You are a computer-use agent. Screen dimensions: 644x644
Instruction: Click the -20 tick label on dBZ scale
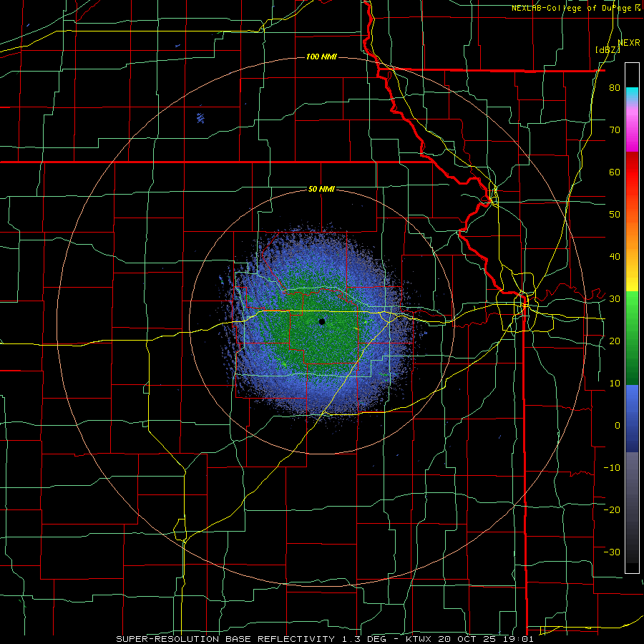click(x=612, y=509)
